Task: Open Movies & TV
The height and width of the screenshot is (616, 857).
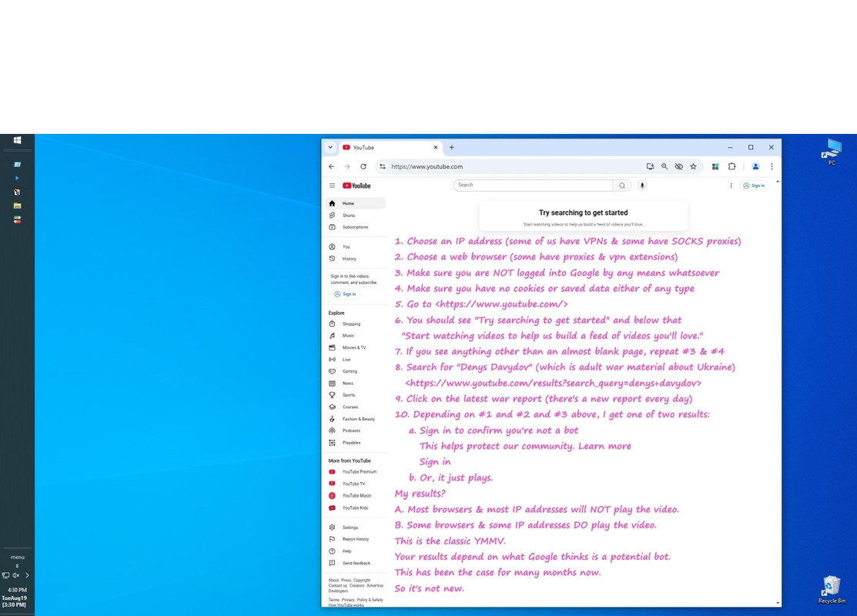Action: pyautogui.click(x=355, y=347)
